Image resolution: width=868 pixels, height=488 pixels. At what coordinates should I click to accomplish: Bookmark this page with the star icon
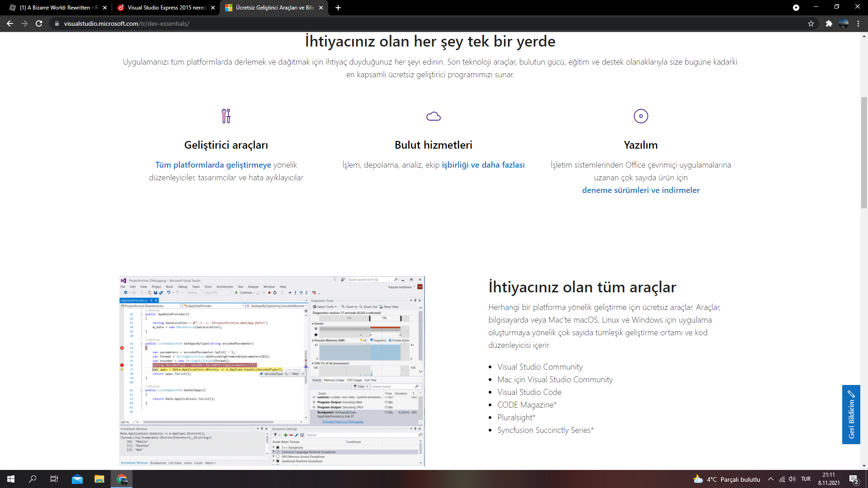pos(811,23)
